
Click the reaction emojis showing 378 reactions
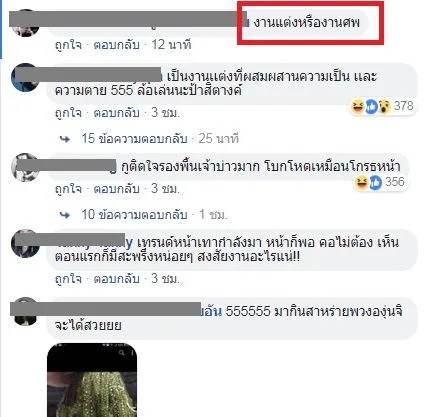coord(371,106)
